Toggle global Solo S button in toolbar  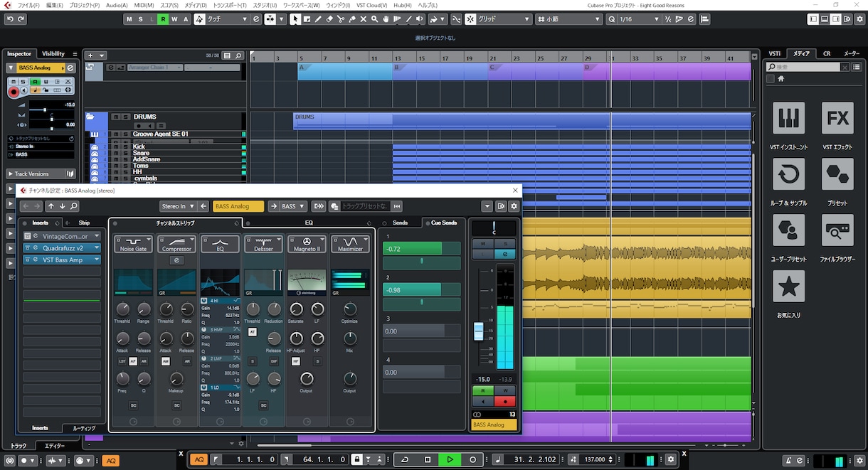(x=140, y=19)
